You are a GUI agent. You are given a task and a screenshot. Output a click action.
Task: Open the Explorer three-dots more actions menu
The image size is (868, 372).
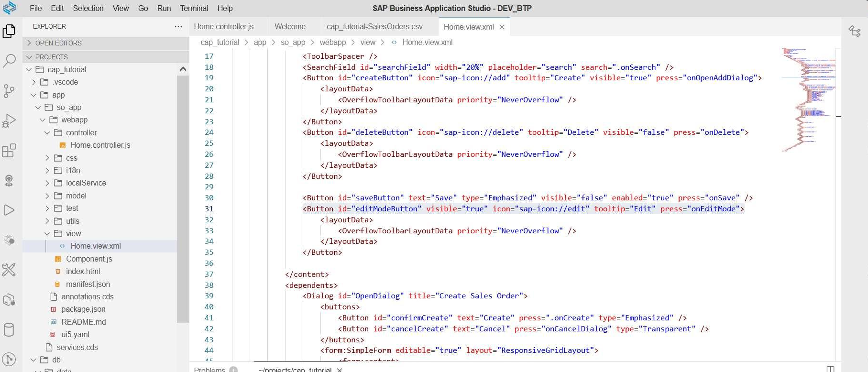coord(178,27)
